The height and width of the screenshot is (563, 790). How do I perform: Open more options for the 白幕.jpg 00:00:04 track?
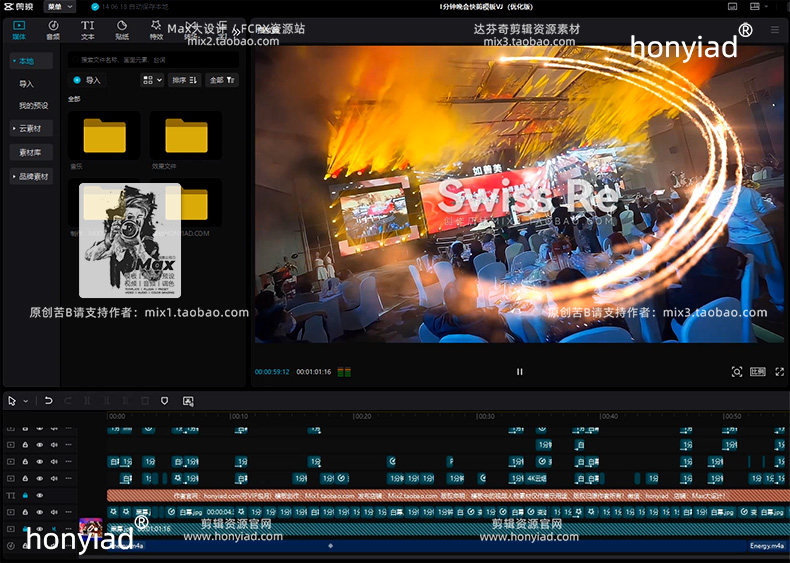(x=69, y=512)
